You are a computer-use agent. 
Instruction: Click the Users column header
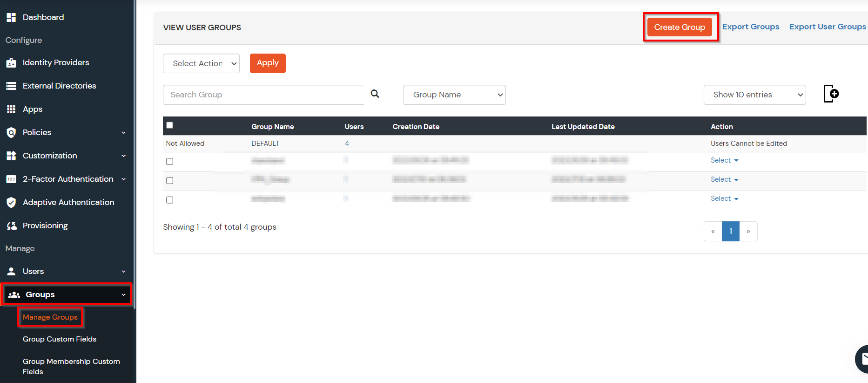click(354, 127)
